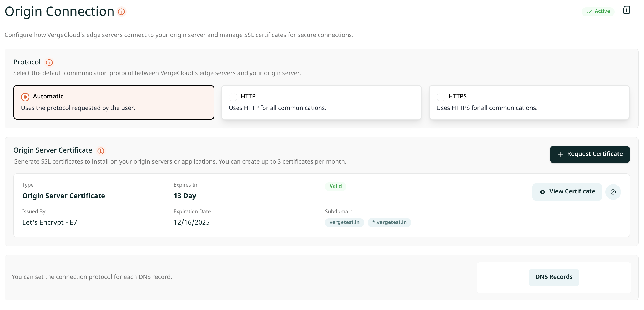The image size is (644, 310).
Task: Select the HTTPS protocol radio button
Action: pos(441,97)
